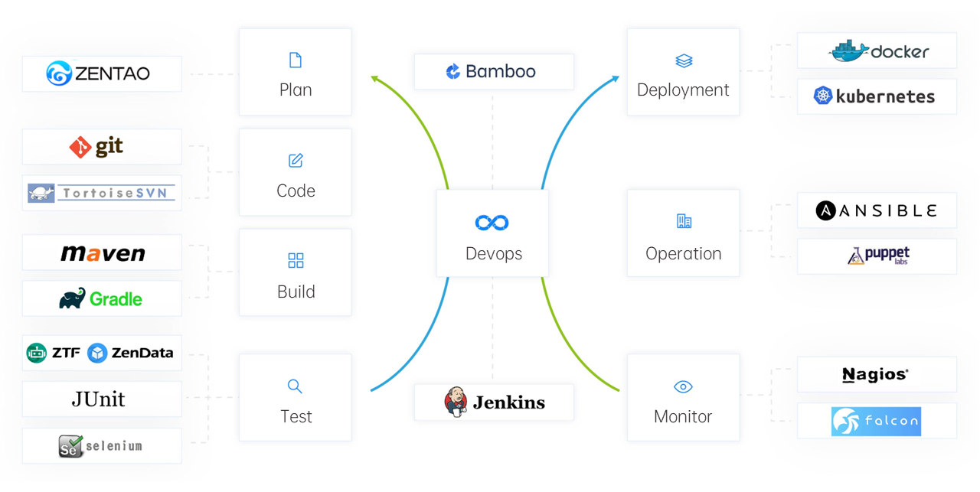Choose the TortoiseSVN logo card
This screenshot has width=980, height=492.
pyautogui.click(x=102, y=193)
